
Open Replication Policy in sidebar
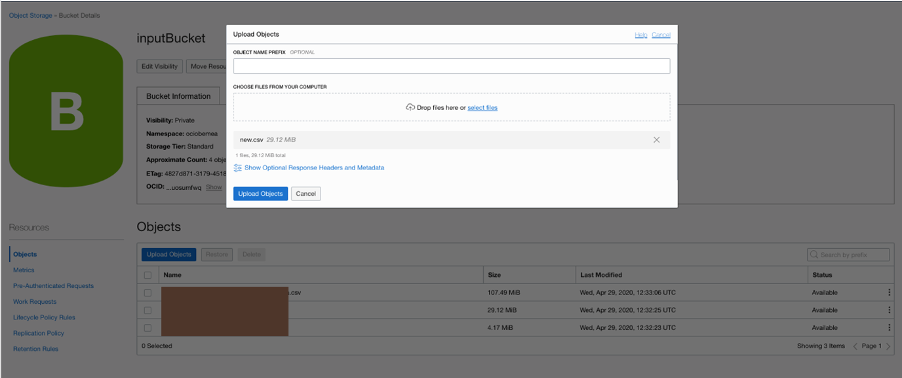tap(39, 333)
